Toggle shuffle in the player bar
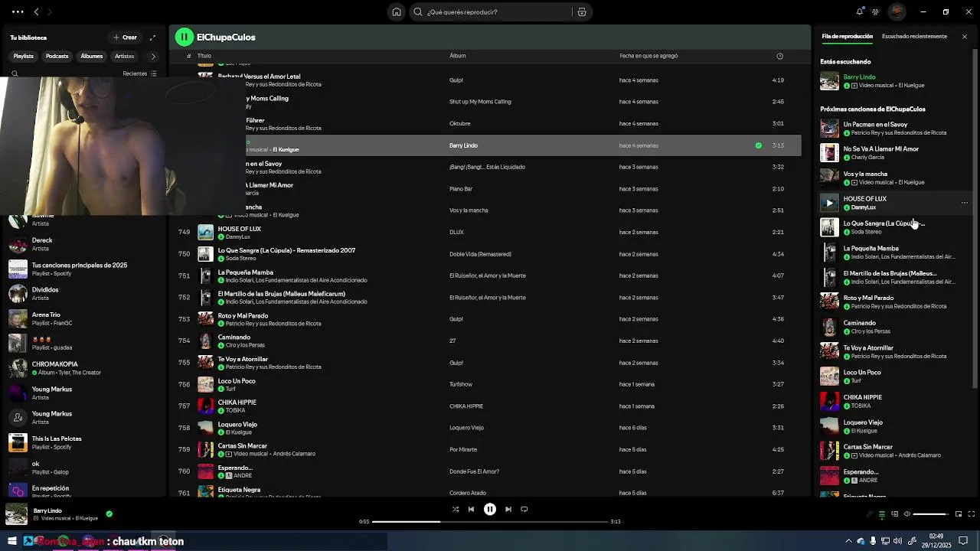This screenshot has height=551, width=980. coord(456,509)
